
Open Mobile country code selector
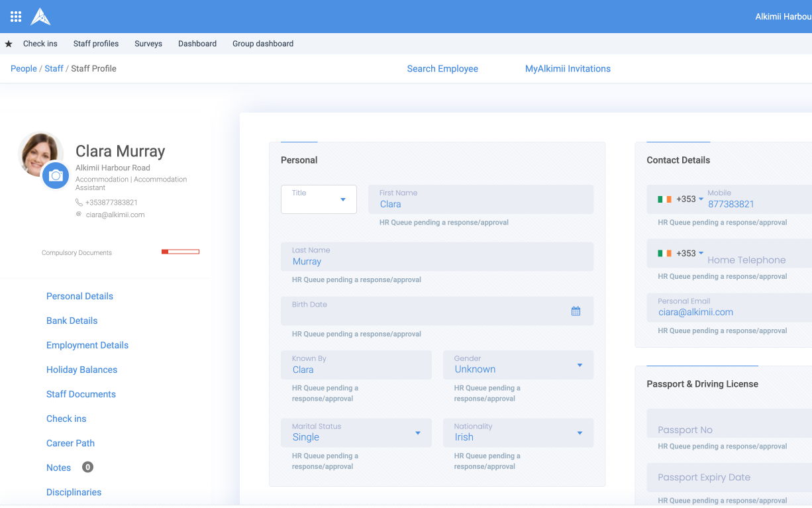689,199
